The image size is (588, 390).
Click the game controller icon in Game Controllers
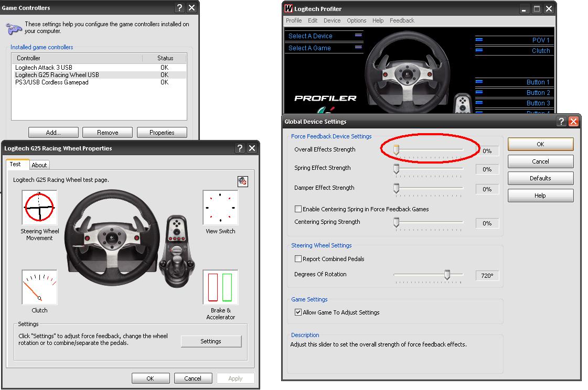(x=14, y=28)
